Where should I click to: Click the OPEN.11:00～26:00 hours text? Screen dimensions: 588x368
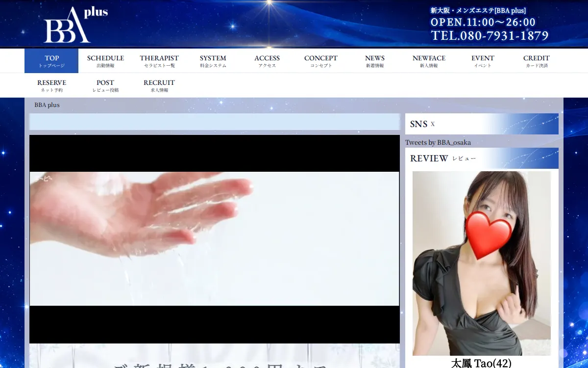(483, 22)
